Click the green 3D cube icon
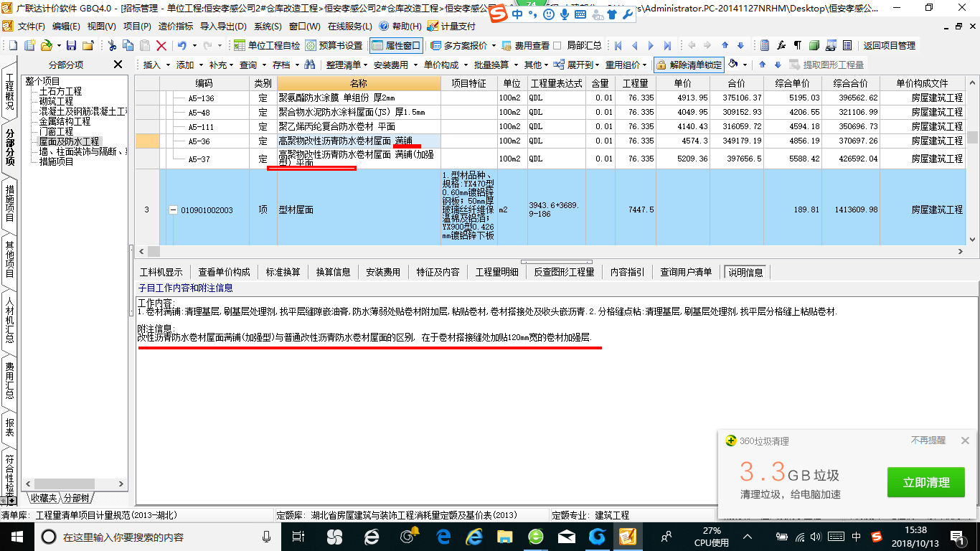The image size is (980, 551). (x=814, y=45)
